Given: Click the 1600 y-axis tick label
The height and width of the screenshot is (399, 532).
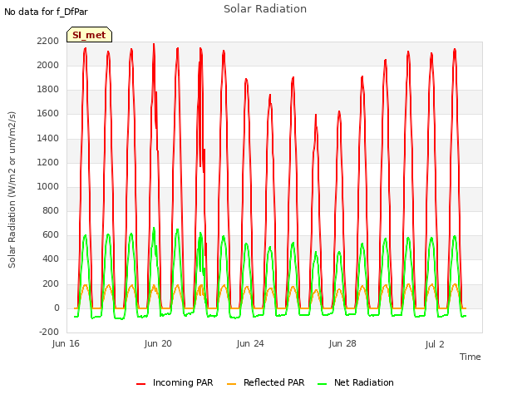Looking at the screenshot, I should coord(48,113).
